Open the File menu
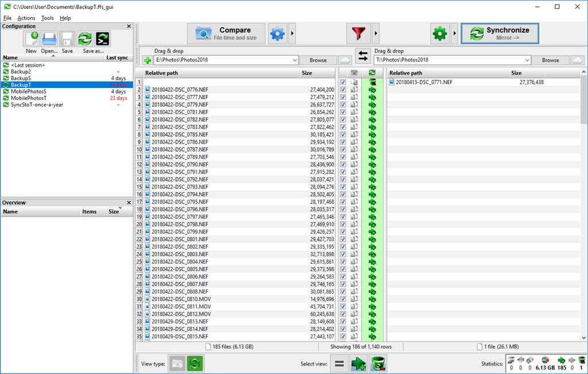 pos(7,18)
